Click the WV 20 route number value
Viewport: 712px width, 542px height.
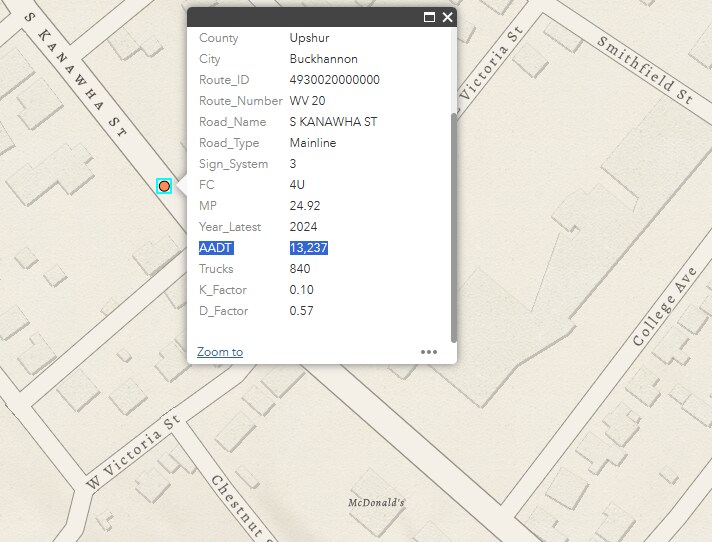coord(307,101)
